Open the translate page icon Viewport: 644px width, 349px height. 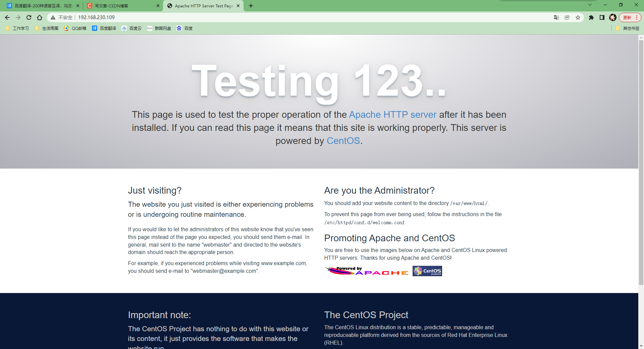[556, 17]
